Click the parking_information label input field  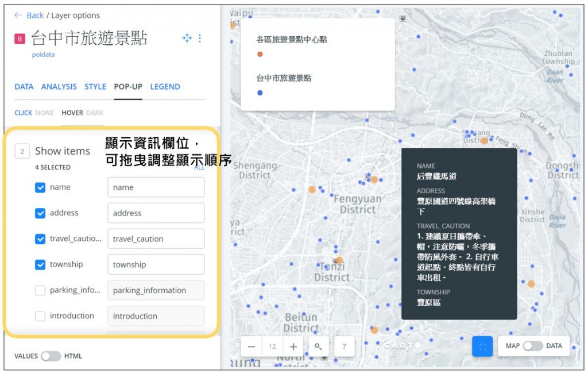pos(156,290)
